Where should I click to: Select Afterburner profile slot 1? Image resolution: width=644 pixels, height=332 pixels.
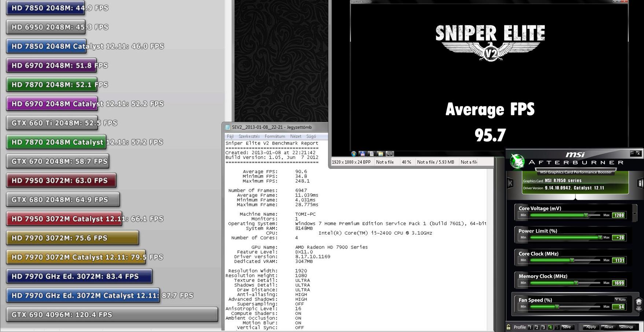pos(530,327)
